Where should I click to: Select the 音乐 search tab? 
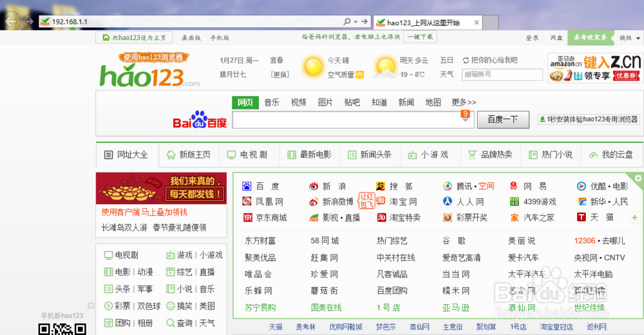click(272, 102)
